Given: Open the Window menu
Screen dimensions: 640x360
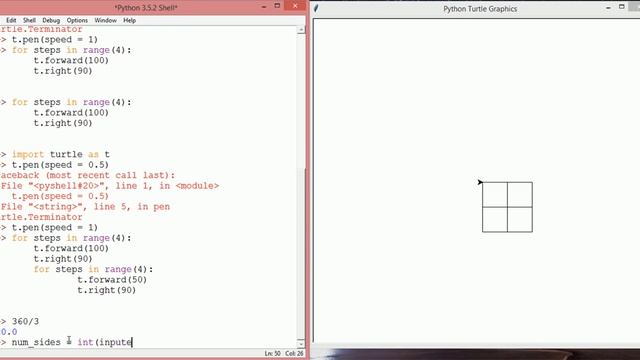Looking at the screenshot, I should click(105, 20).
